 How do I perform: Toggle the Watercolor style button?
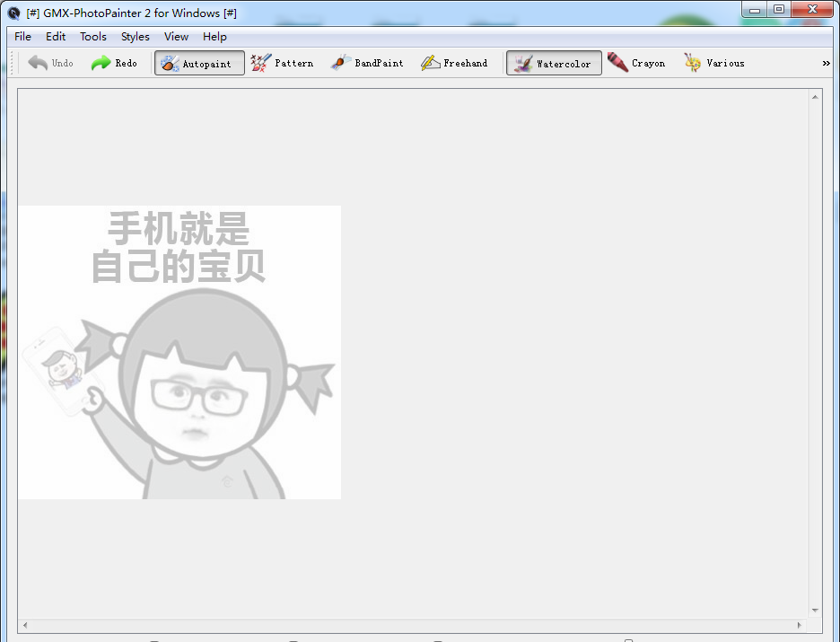(x=554, y=63)
